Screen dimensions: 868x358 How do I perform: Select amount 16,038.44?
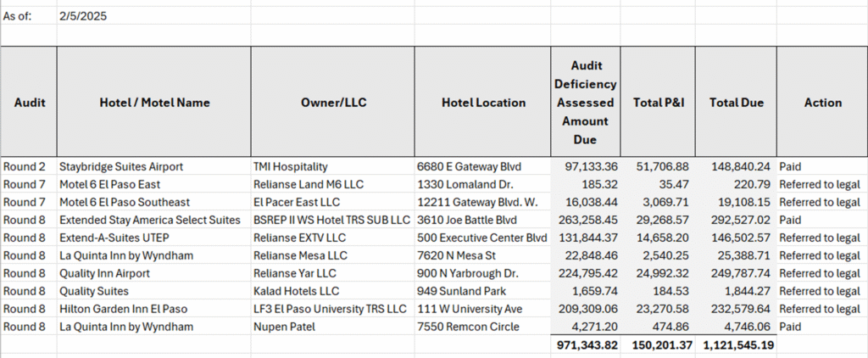[586, 202]
